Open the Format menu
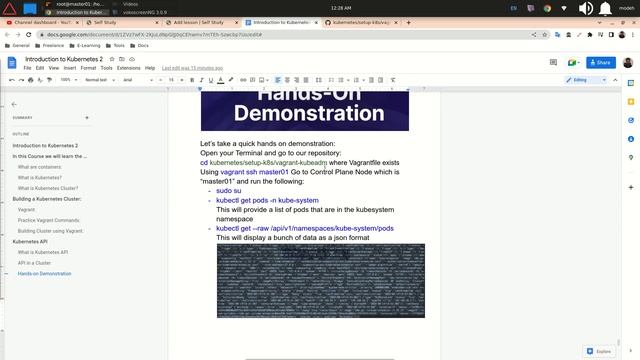640x360 pixels. click(88, 68)
